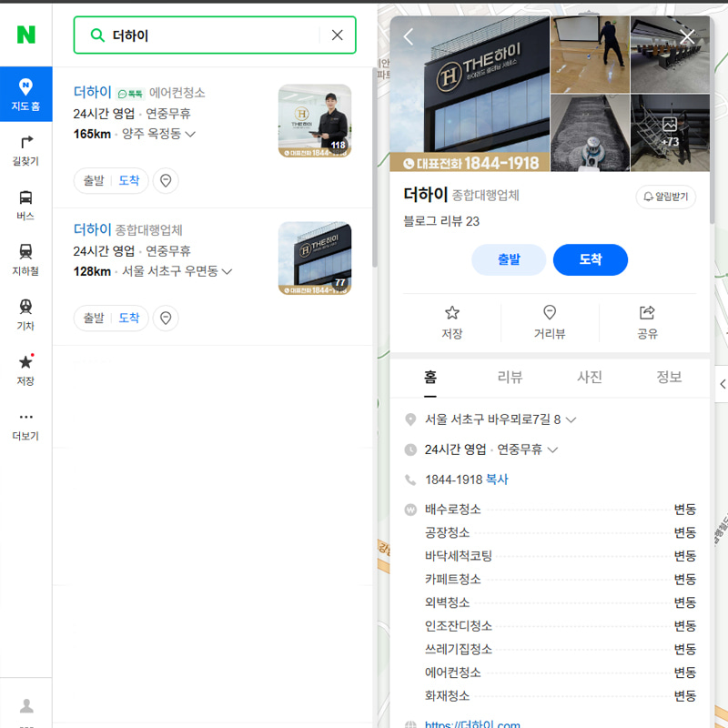Select the 지도 홈 sidebar item
The width and height of the screenshot is (728, 728).
pyautogui.click(x=26, y=95)
